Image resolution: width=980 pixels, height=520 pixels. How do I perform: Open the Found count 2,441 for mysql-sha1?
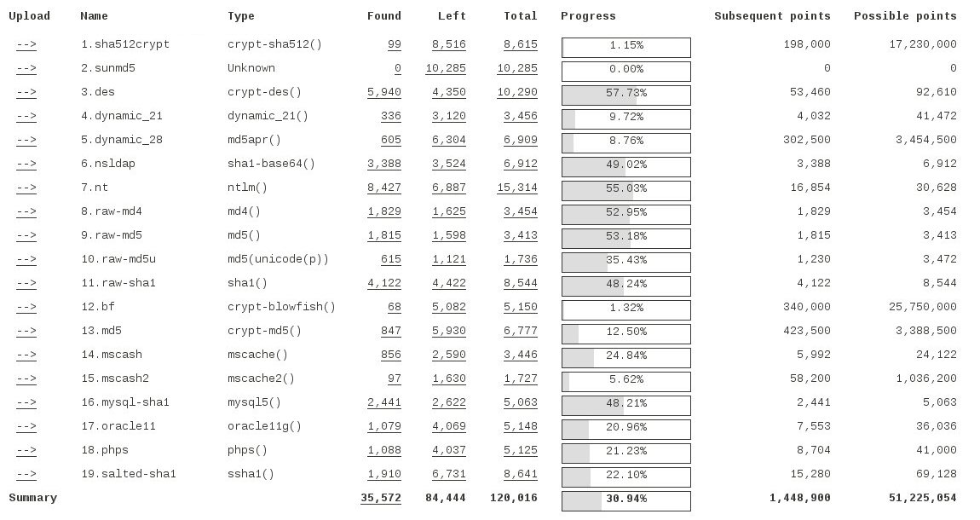click(x=383, y=402)
